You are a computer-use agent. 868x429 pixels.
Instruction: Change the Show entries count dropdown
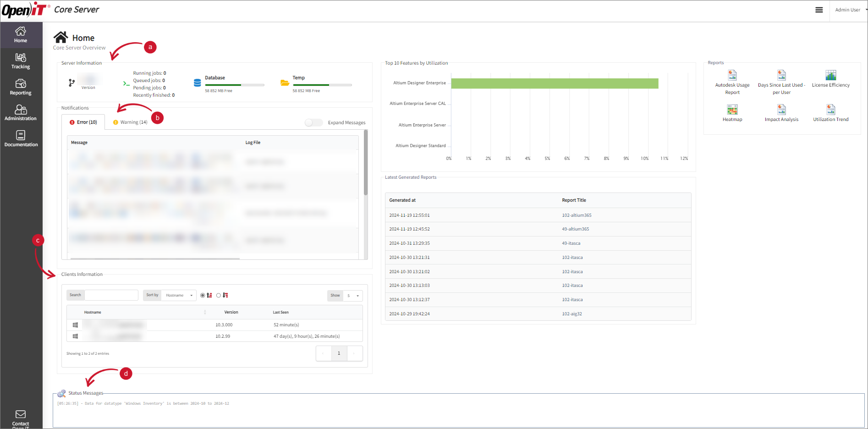click(352, 296)
